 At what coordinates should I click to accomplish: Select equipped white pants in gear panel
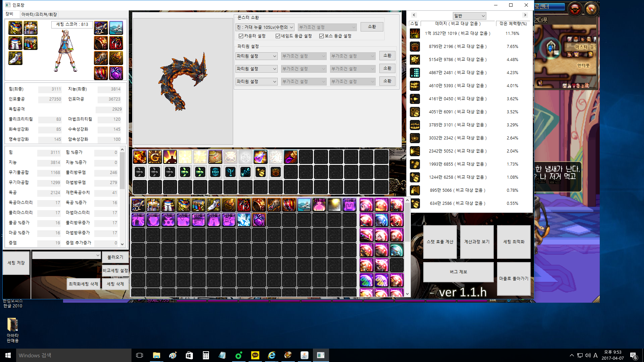(x=15, y=43)
